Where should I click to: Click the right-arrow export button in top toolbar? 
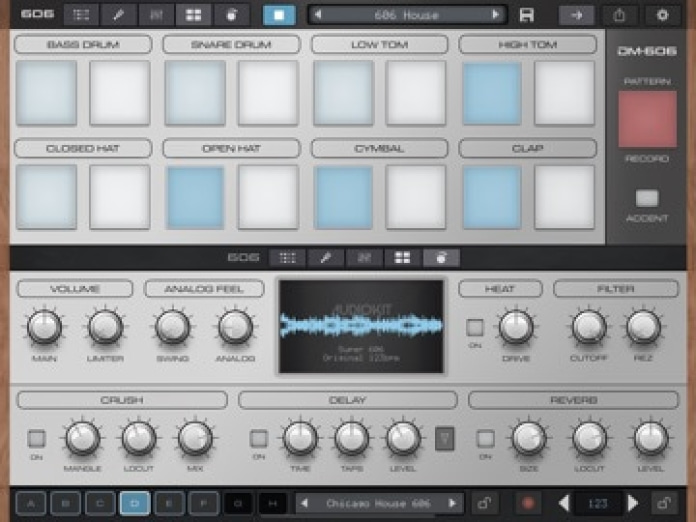pos(576,15)
